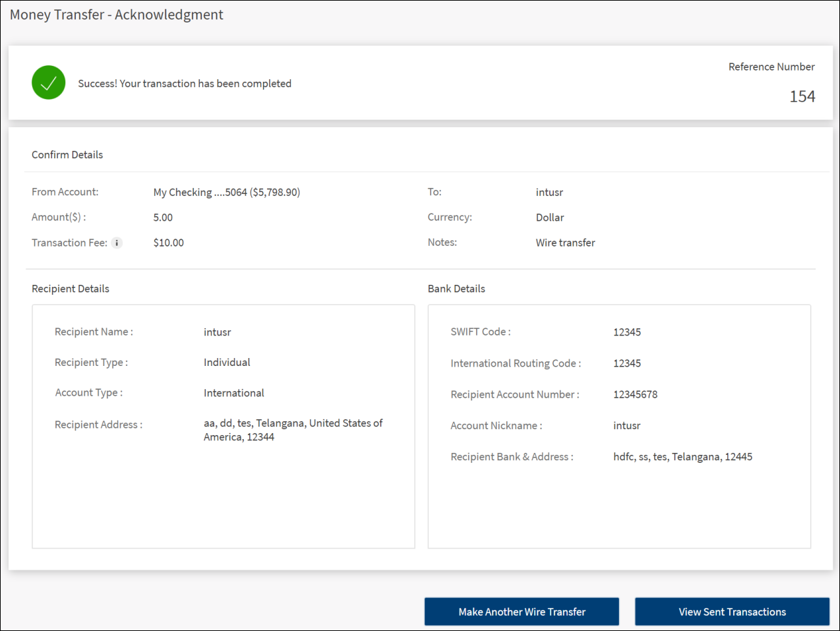Click the Bank Details section heading

pyautogui.click(x=456, y=289)
